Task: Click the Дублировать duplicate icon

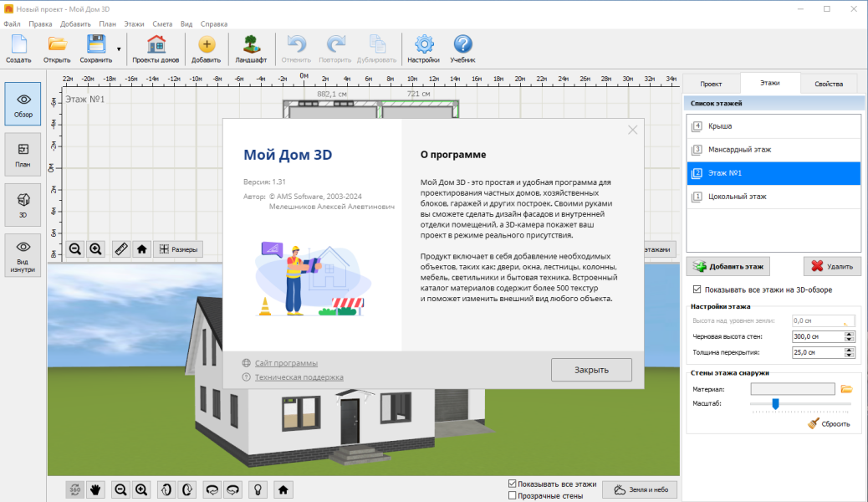Action: point(376,49)
